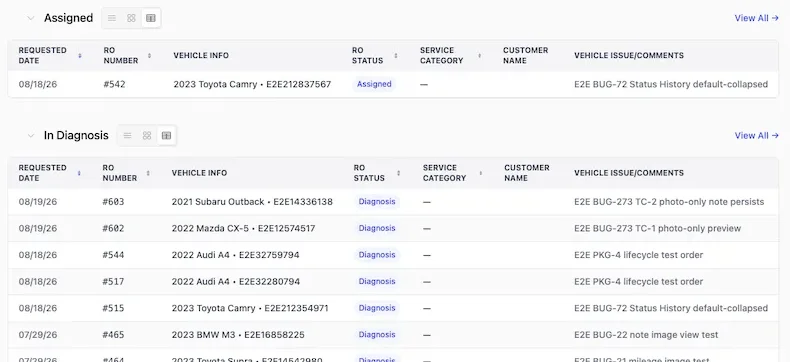790x362 pixels.
Task: Click the 08/18/26 date in RO #542 row
Action: (38, 84)
